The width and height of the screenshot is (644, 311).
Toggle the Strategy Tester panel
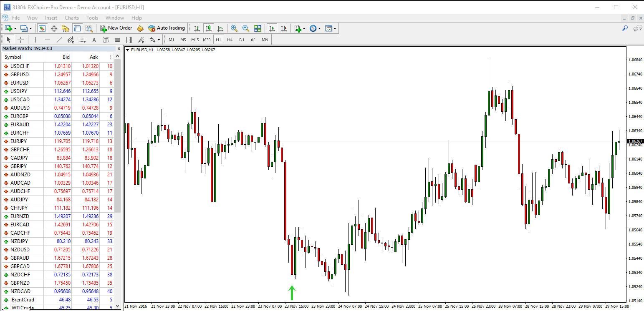(x=89, y=28)
